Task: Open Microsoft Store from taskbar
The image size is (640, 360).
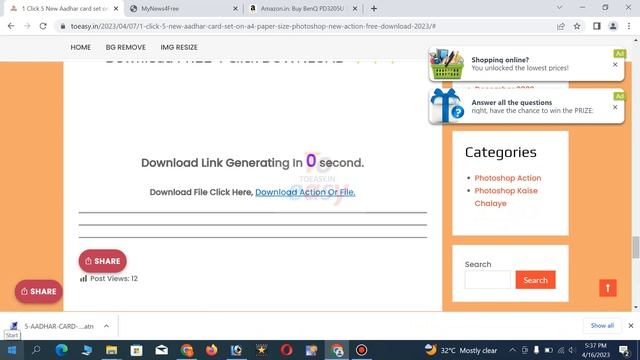Action: (136, 350)
